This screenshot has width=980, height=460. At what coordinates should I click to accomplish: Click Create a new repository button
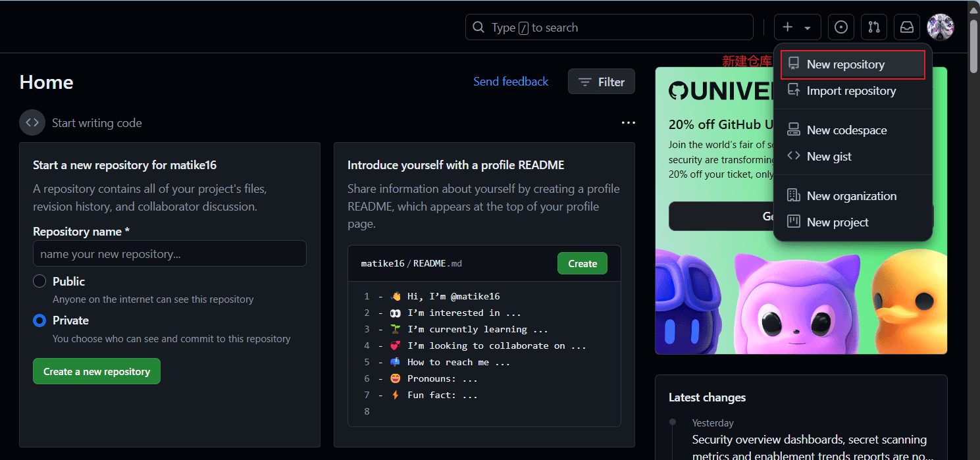[x=97, y=371]
